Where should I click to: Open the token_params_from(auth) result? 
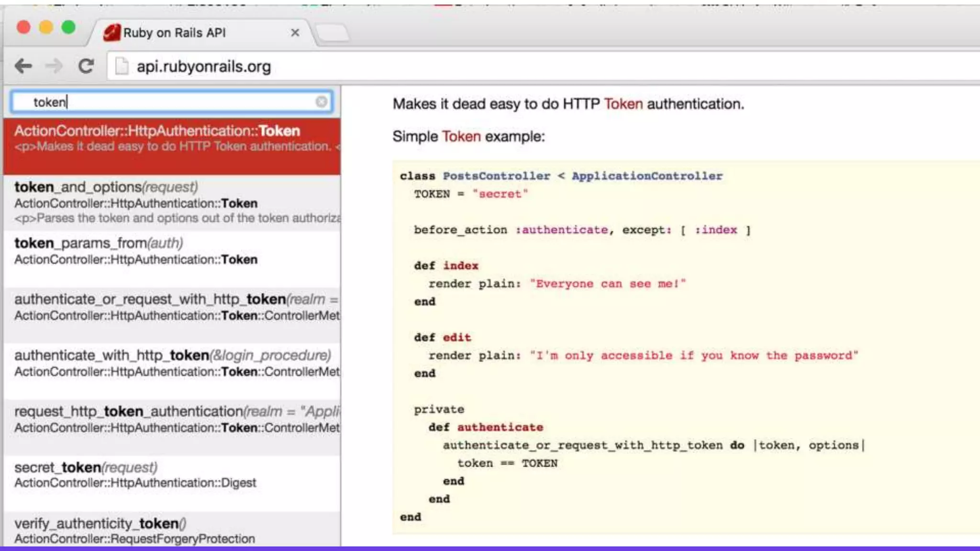point(172,259)
